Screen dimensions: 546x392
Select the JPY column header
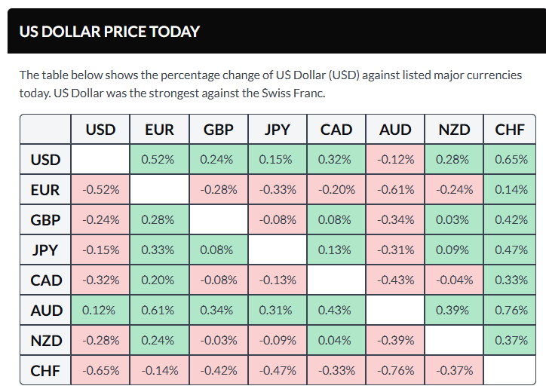pyautogui.click(x=278, y=130)
